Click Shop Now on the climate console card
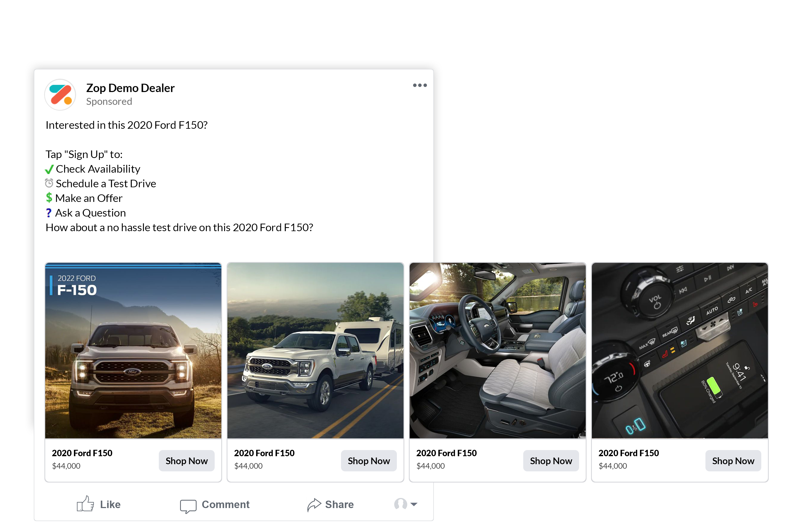Viewport: 798px width, 532px height. (733, 461)
